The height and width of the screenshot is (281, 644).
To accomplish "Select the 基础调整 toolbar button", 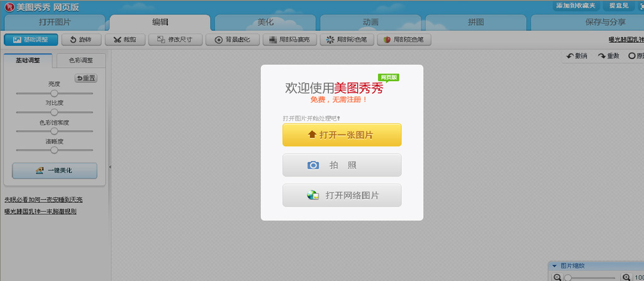I will coord(31,40).
